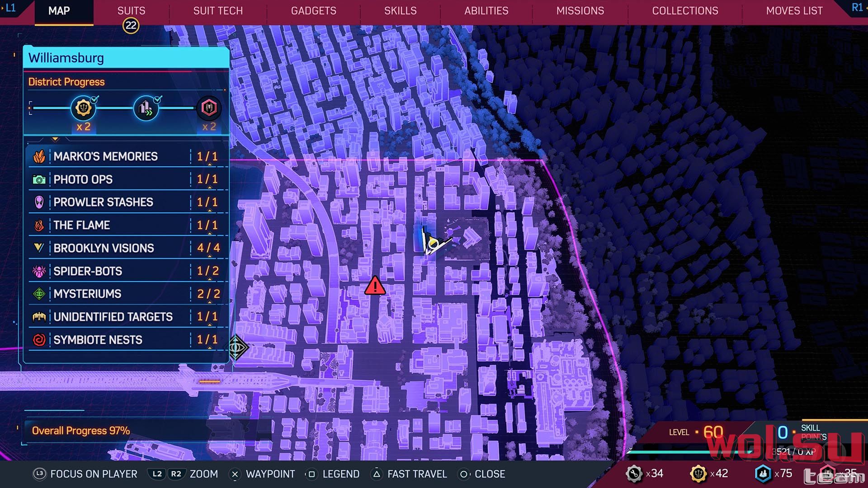The image size is (868, 488).
Task: Select the Photo Ops camera icon
Action: pos(39,179)
